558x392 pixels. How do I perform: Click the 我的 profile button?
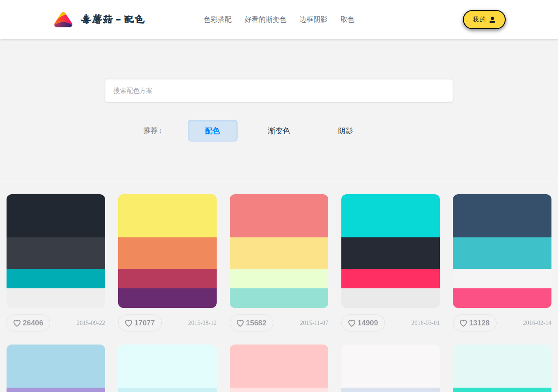click(x=484, y=20)
